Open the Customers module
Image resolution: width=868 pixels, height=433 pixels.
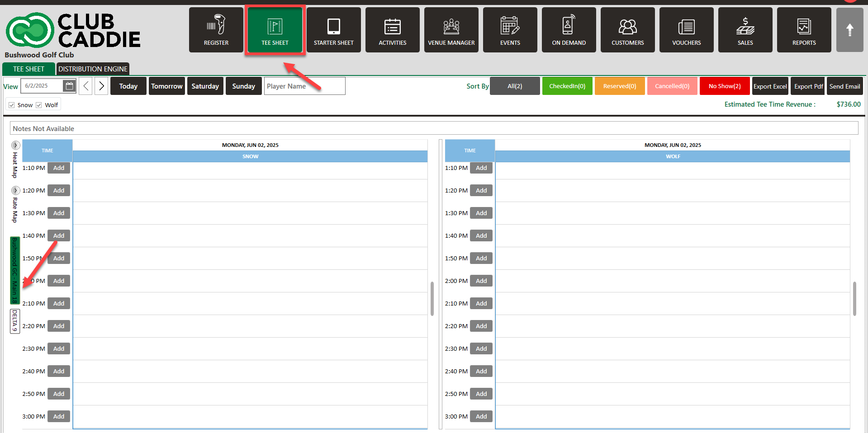(x=628, y=30)
